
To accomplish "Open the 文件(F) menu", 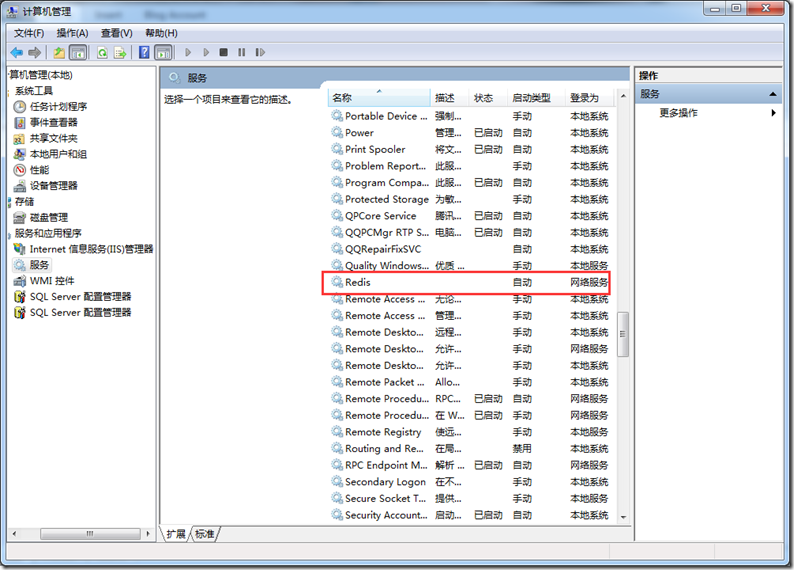I will tap(29, 33).
